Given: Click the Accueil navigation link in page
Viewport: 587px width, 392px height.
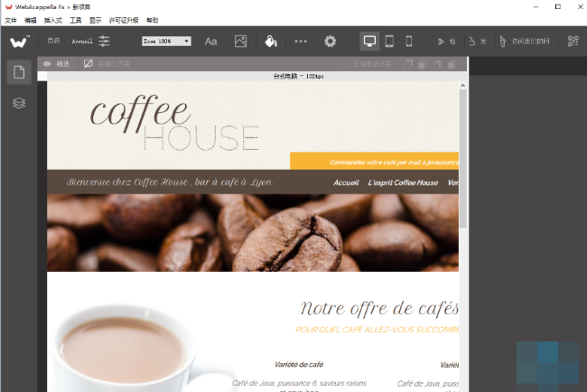Looking at the screenshot, I should [x=346, y=182].
